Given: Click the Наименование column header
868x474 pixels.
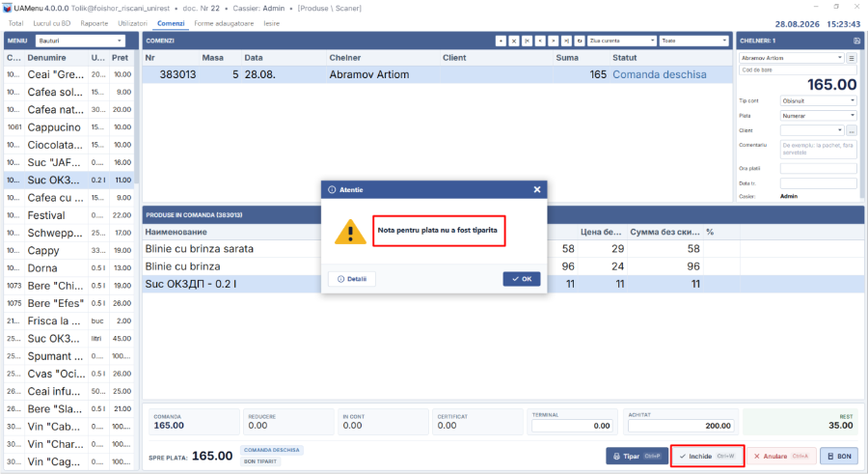Looking at the screenshot, I should click(176, 233).
